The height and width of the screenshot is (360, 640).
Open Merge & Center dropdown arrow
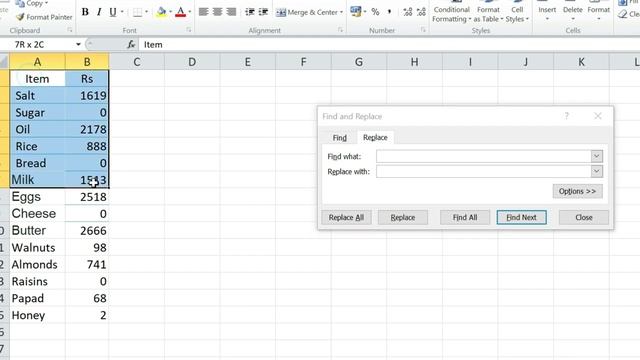[341, 12]
